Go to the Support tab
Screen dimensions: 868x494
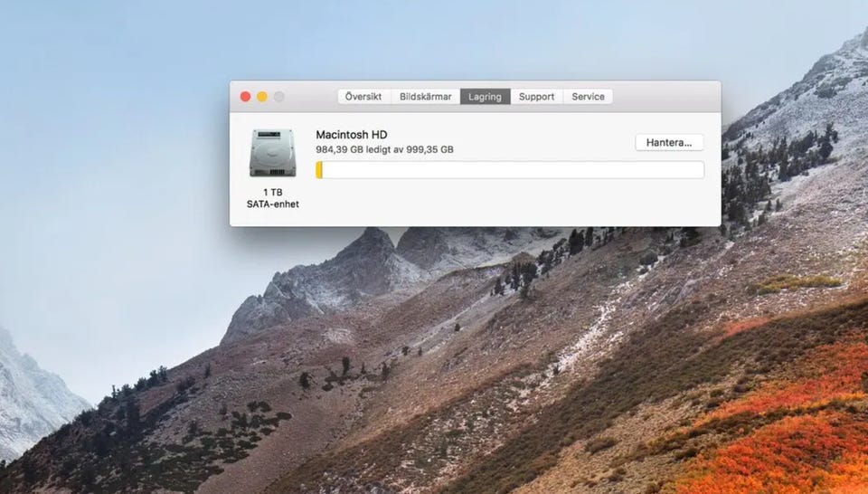[x=536, y=97]
